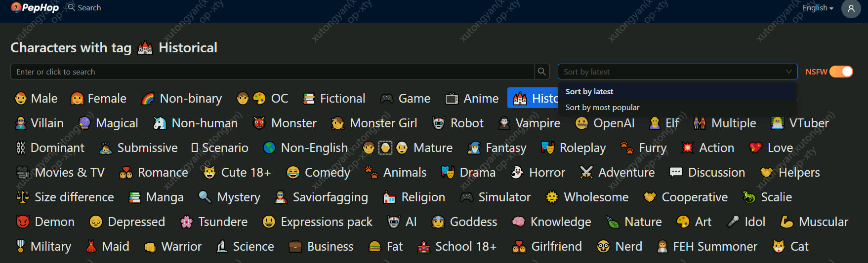Select the Romance tag

[x=154, y=172]
